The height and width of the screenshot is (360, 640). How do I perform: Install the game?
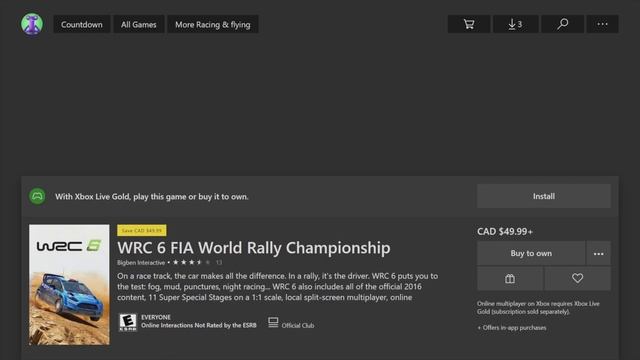tap(544, 196)
